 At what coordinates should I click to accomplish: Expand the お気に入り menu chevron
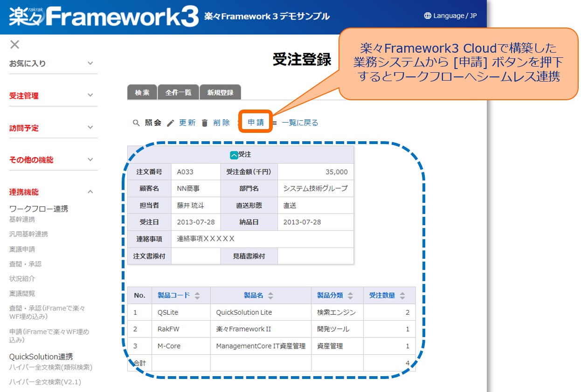[x=90, y=63]
